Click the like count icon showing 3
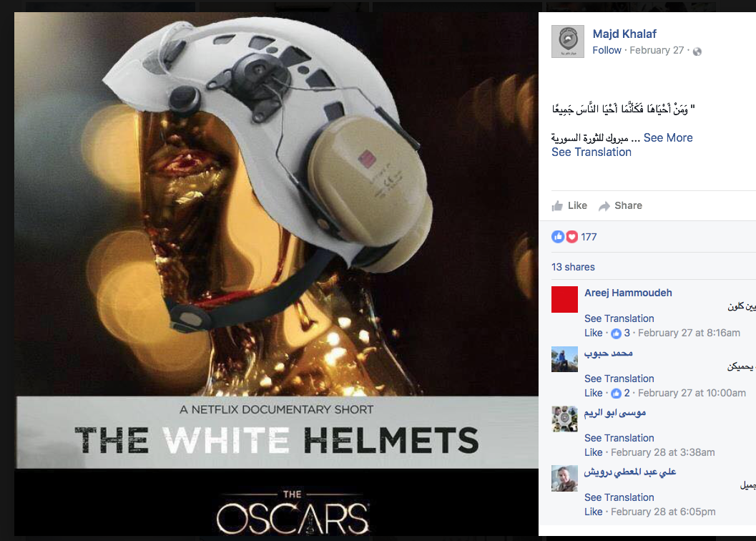Image resolution: width=756 pixels, height=541 pixels. tap(617, 333)
